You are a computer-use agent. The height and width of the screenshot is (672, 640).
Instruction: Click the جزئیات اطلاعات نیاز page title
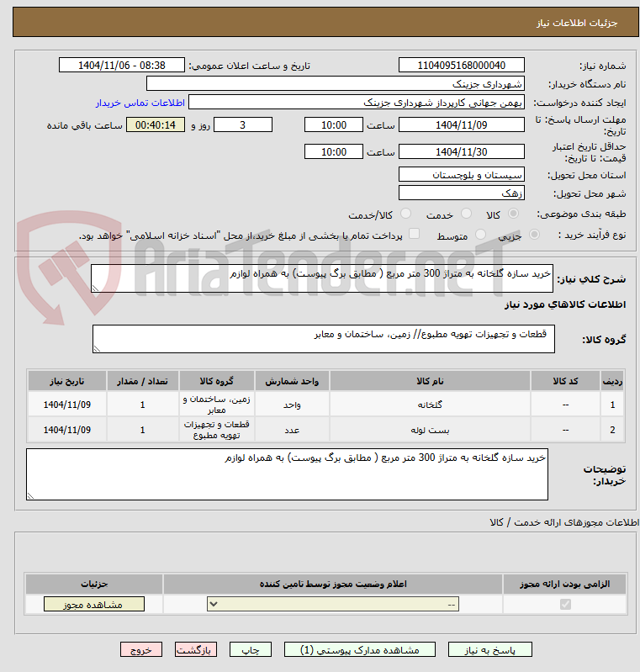[577, 23]
